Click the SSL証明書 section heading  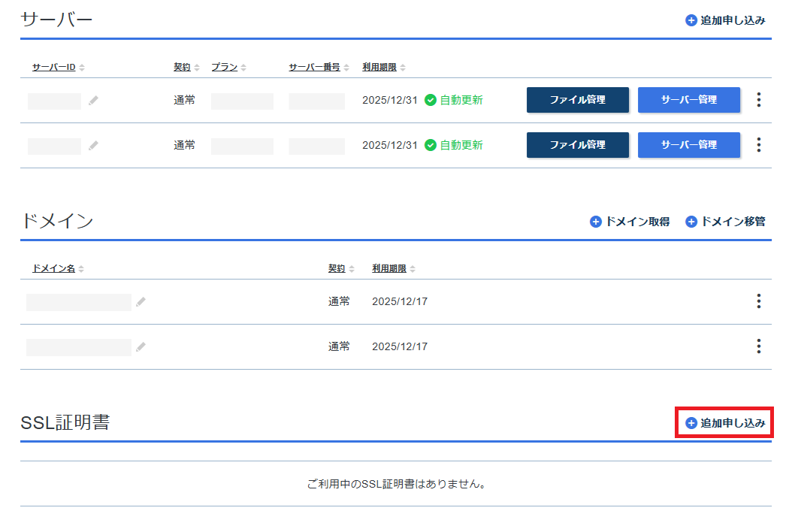[65, 422]
